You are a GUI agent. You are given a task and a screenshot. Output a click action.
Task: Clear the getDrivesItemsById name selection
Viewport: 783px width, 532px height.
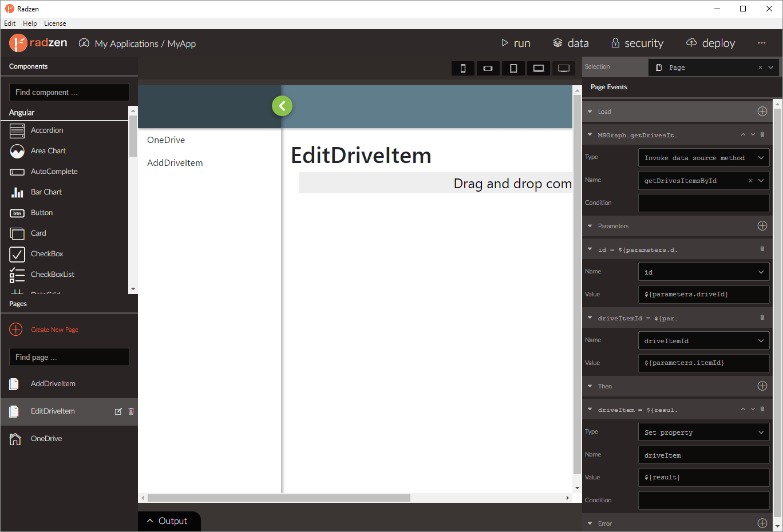750,181
